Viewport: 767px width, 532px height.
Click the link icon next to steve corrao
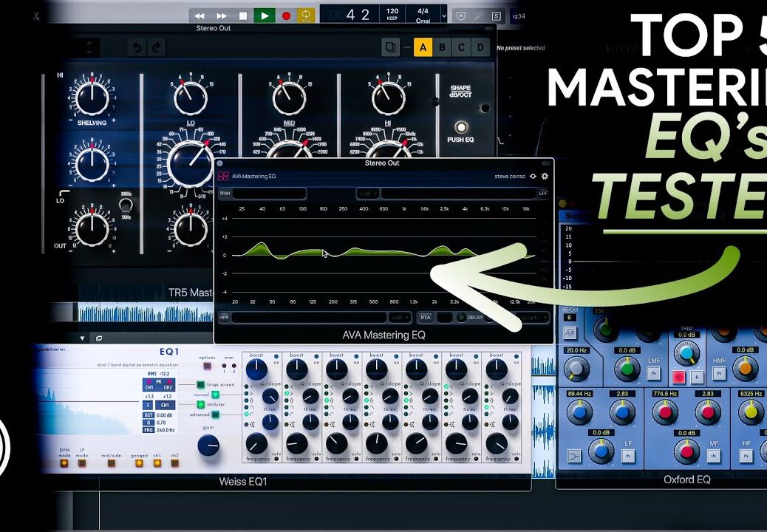point(533,176)
